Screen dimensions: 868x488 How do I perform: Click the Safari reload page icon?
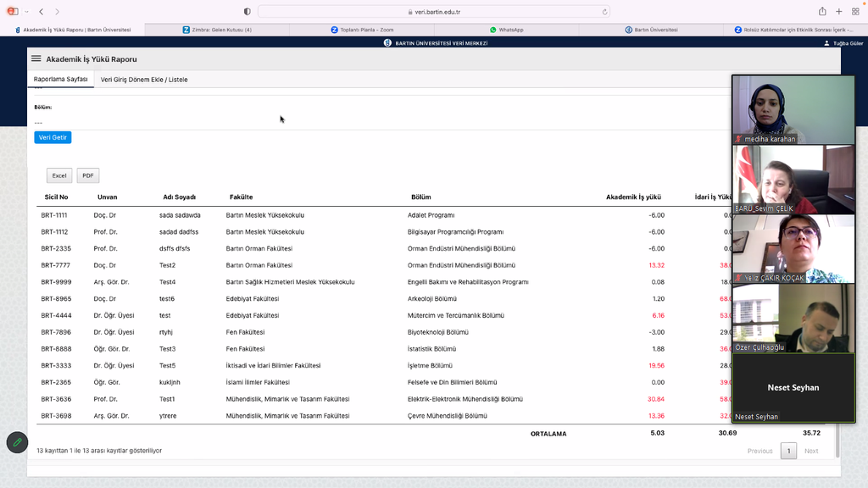604,12
